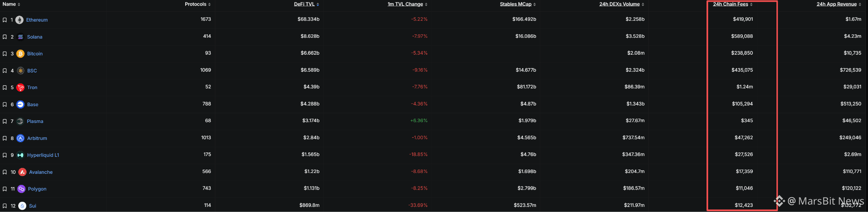Click the Solana logo icon
This screenshot has width=868, height=212.
point(20,37)
